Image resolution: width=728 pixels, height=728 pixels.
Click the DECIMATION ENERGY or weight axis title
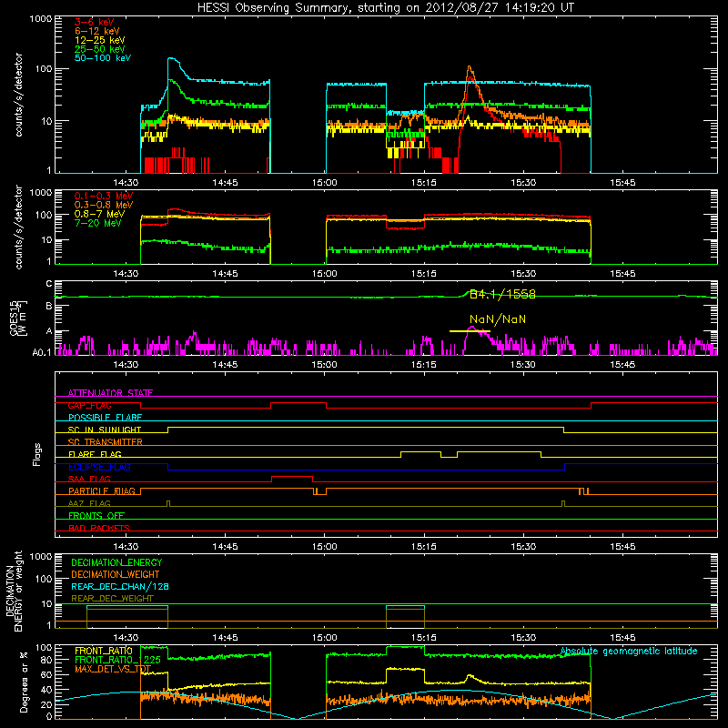[15, 591]
